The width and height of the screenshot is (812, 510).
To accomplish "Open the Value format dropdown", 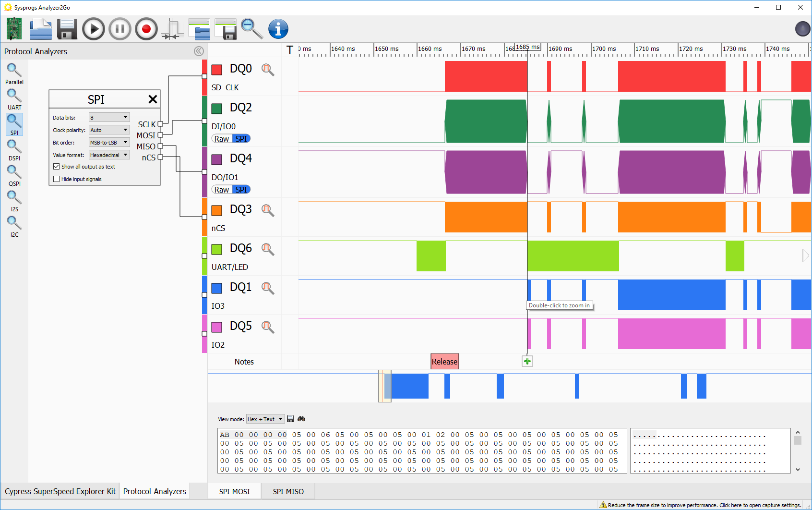I will tap(109, 155).
